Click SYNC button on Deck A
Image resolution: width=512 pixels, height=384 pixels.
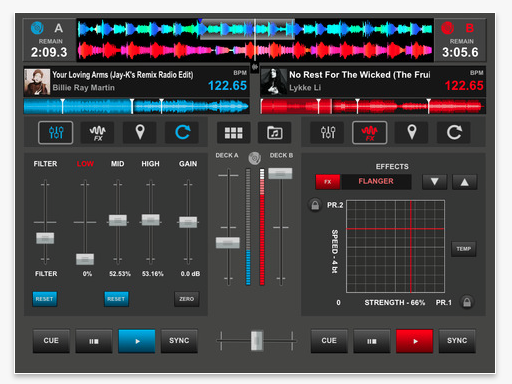[179, 341]
